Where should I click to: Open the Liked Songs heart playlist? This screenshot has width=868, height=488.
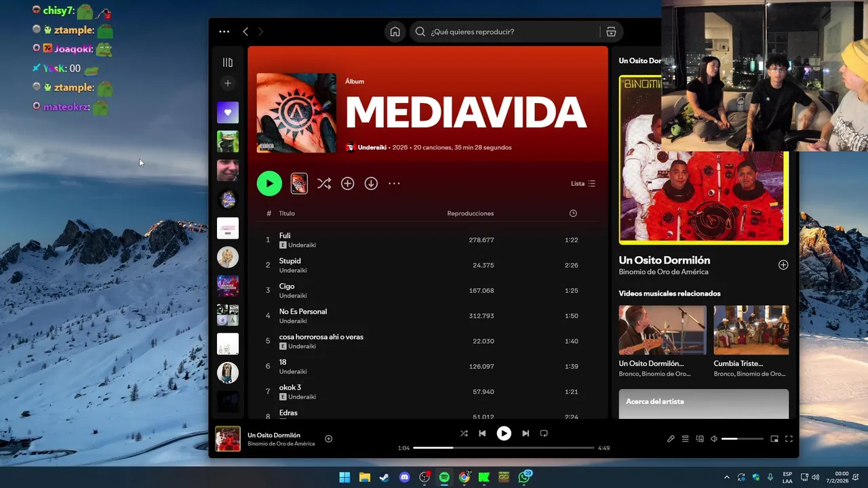pos(228,113)
